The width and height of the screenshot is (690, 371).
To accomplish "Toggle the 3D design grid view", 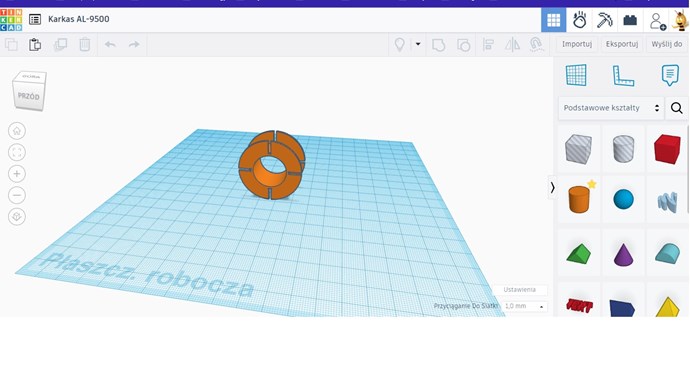I will [554, 20].
